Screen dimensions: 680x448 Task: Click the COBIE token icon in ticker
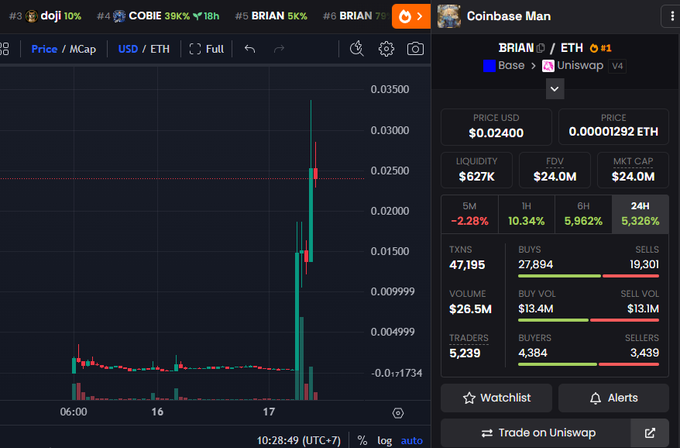(119, 16)
